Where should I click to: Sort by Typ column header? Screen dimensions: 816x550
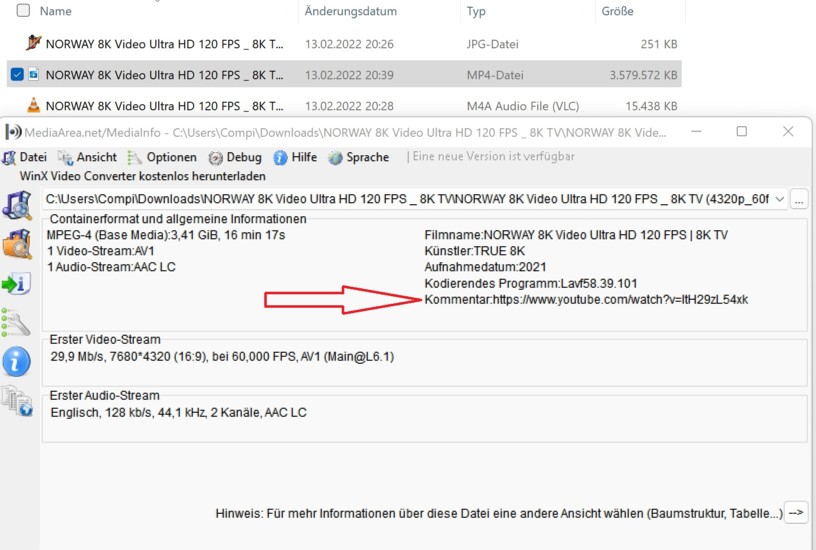(476, 11)
